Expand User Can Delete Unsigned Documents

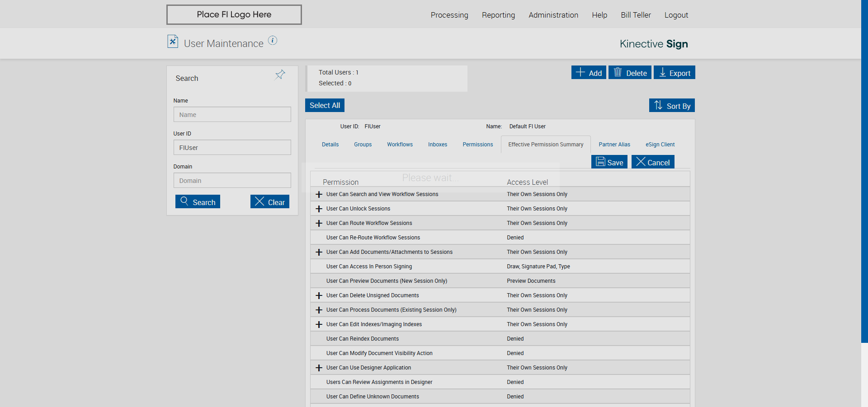click(x=319, y=295)
